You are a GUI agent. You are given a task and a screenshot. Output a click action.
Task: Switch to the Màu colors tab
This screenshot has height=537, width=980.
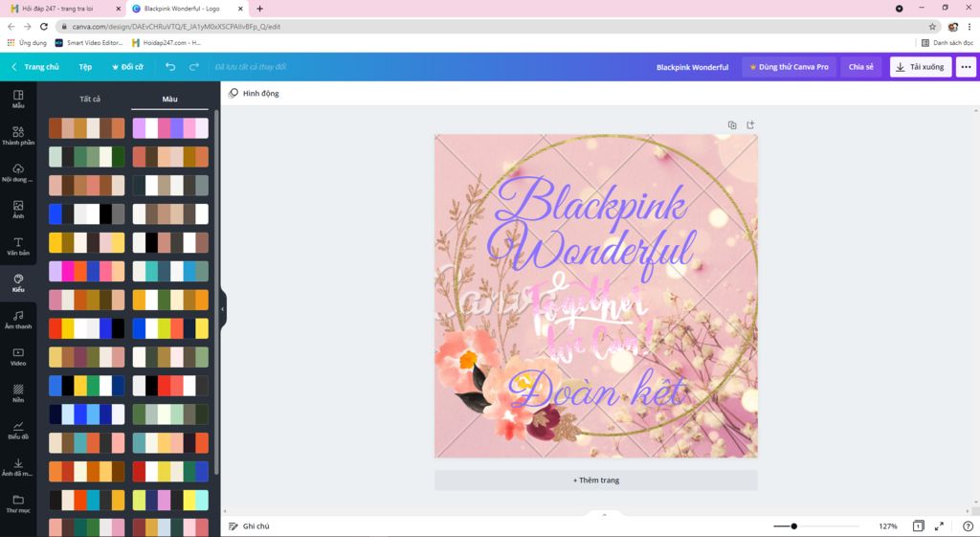[x=169, y=99]
